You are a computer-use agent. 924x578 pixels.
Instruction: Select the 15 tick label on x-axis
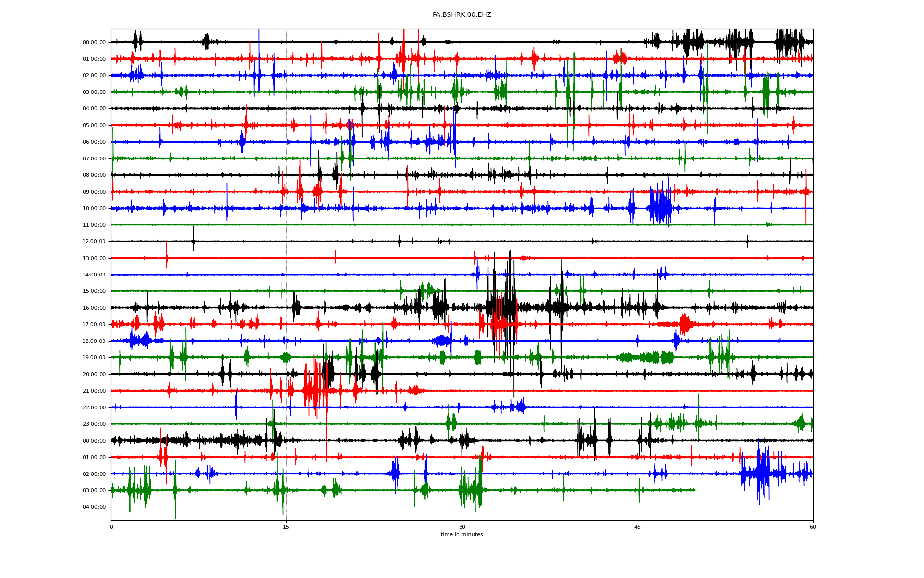point(286,527)
